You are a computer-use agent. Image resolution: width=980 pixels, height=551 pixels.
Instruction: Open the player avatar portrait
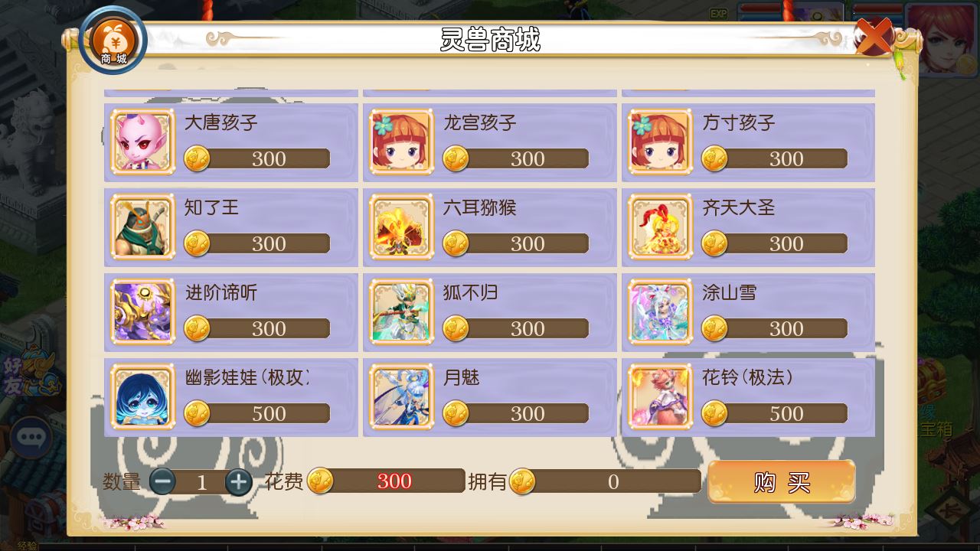(x=942, y=38)
